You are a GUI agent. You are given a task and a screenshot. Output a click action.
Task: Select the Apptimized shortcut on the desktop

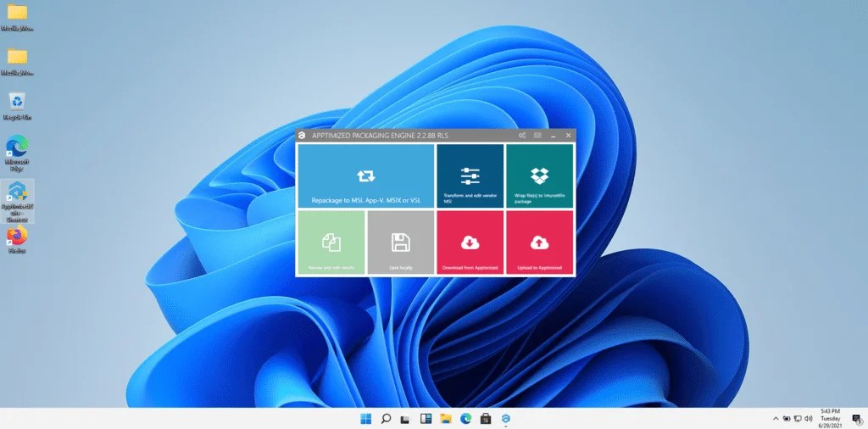[x=17, y=202]
